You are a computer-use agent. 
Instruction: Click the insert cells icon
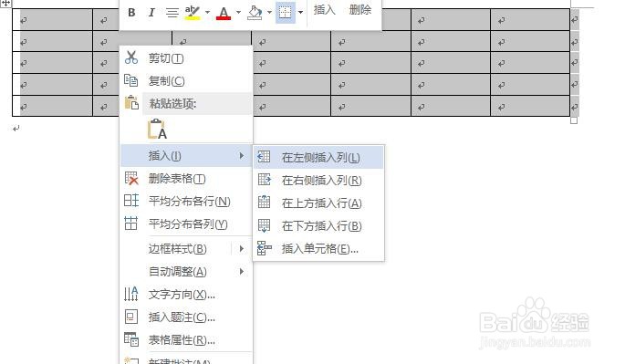(265, 248)
